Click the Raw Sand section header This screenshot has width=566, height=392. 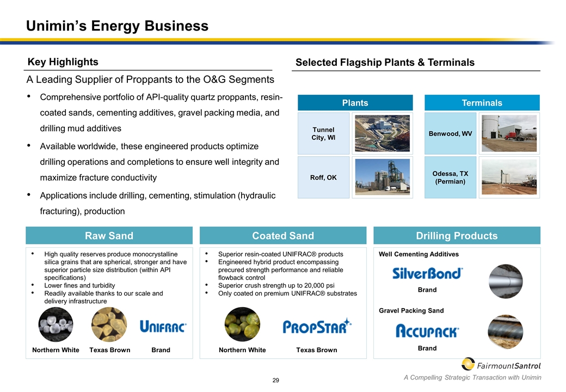[x=109, y=236]
